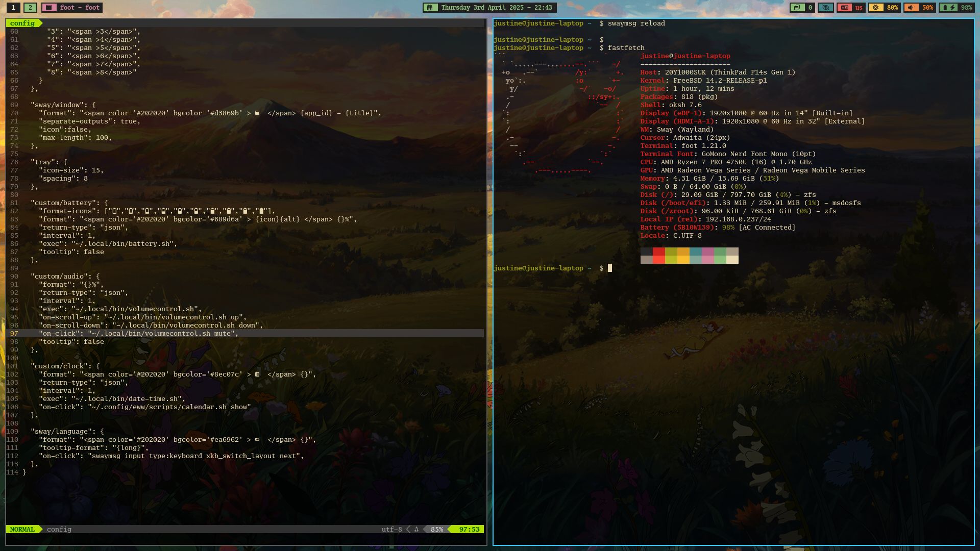Click the highlighted line number 97
The height and width of the screenshot is (551, 980).
tap(14, 333)
